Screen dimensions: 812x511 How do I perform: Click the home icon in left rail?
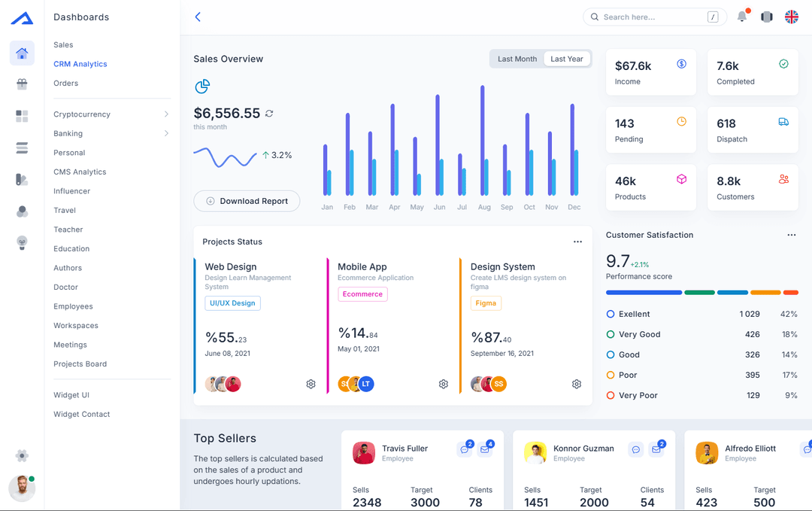click(22, 53)
